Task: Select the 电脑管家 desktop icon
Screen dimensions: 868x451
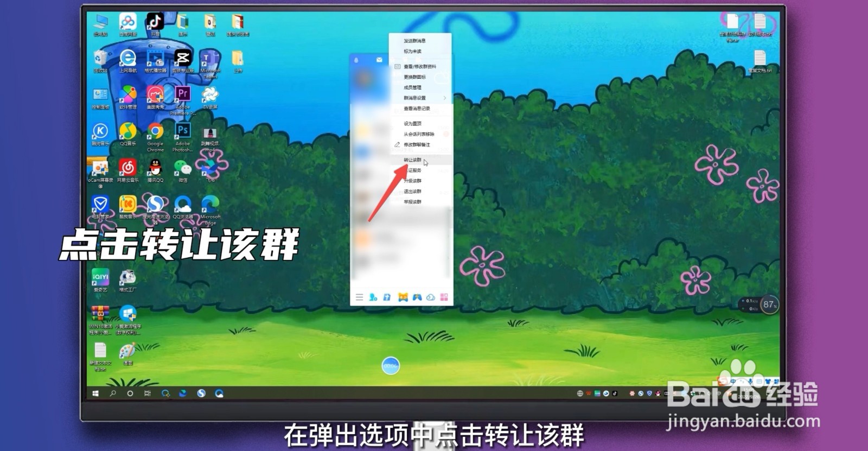Action: pos(100,207)
